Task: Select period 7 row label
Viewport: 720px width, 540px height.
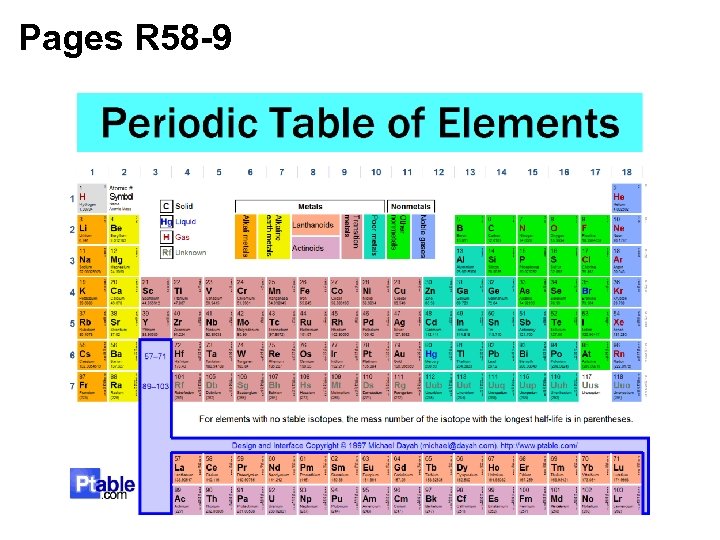Action: point(72,386)
